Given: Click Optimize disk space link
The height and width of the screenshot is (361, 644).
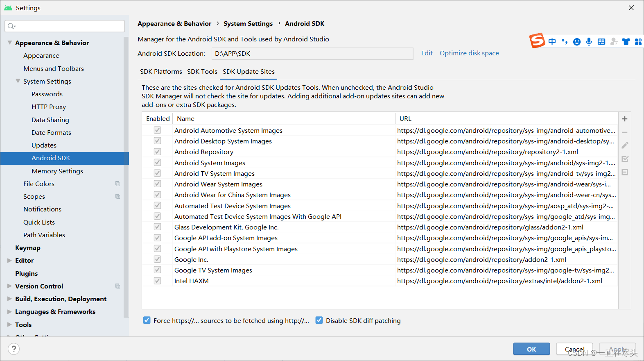Looking at the screenshot, I should [x=469, y=53].
